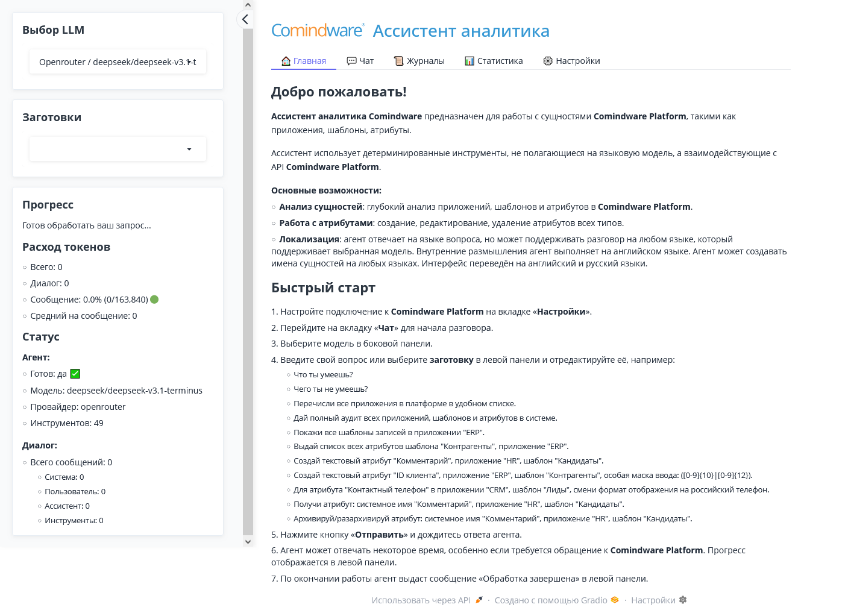
Task: Click the bar chart icon beside Статистика
Action: point(470,60)
